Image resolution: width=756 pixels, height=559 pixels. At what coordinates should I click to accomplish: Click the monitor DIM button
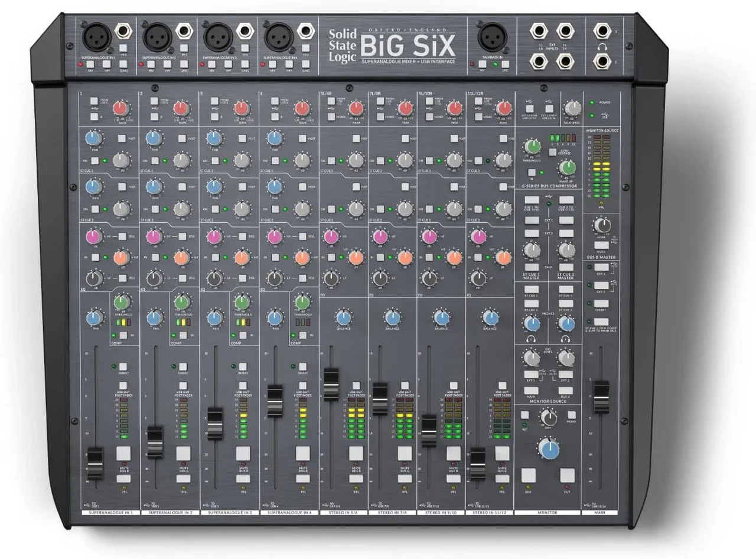(529, 475)
